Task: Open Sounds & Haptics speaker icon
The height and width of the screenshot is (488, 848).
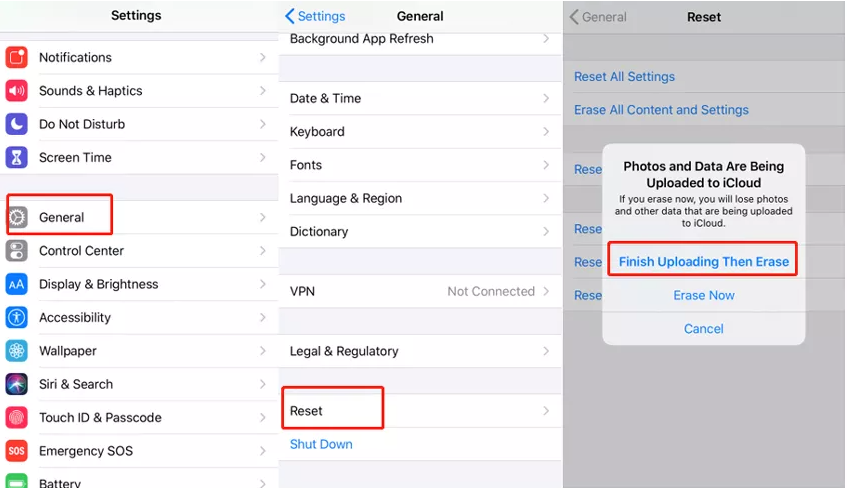Action: point(16,91)
